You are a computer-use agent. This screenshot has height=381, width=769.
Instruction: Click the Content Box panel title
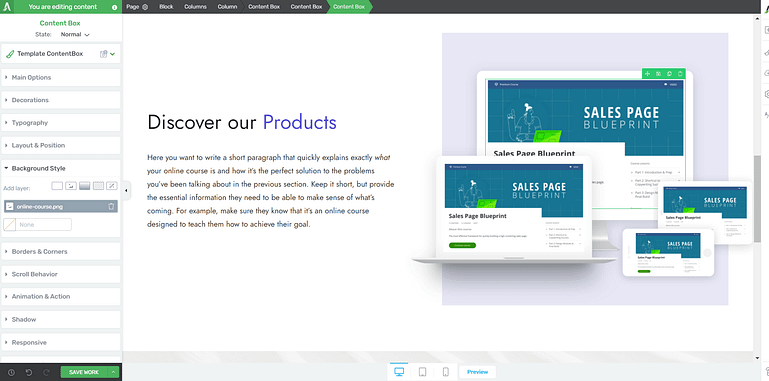[x=60, y=23]
